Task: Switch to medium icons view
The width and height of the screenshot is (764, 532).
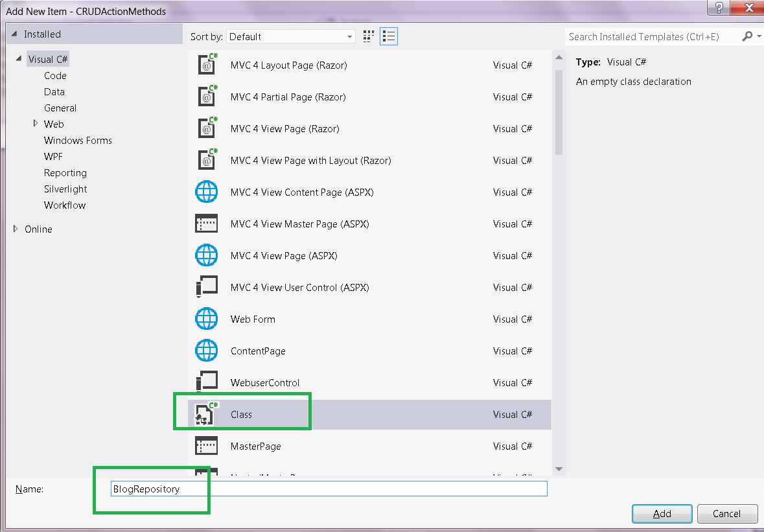Action: (x=368, y=36)
